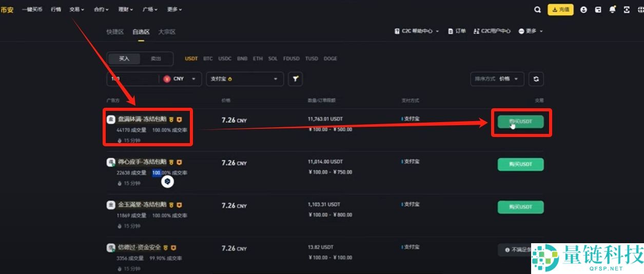Image resolution: width=644 pixels, height=274 pixels.
Task: Open the 交易 menu in navigation
Action: [x=76, y=9]
